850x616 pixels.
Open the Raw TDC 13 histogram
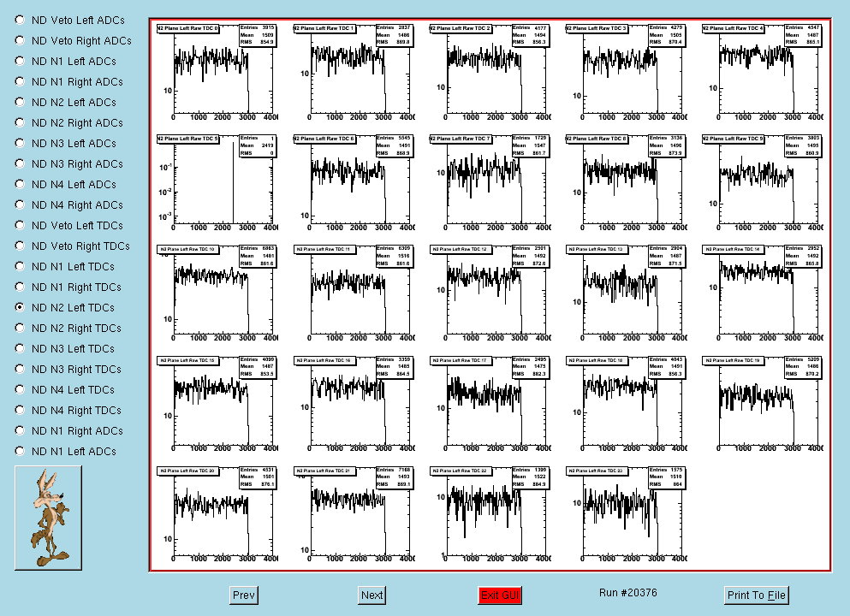pos(626,293)
